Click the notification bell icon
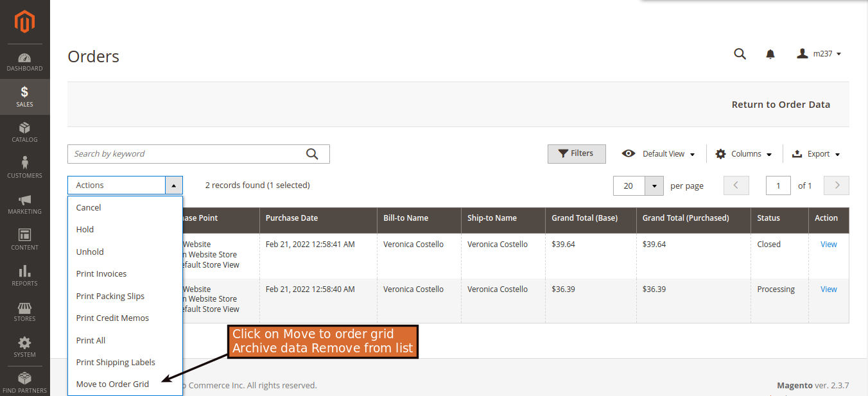The height and width of the screenshot is (396, 868). [770, 54]
